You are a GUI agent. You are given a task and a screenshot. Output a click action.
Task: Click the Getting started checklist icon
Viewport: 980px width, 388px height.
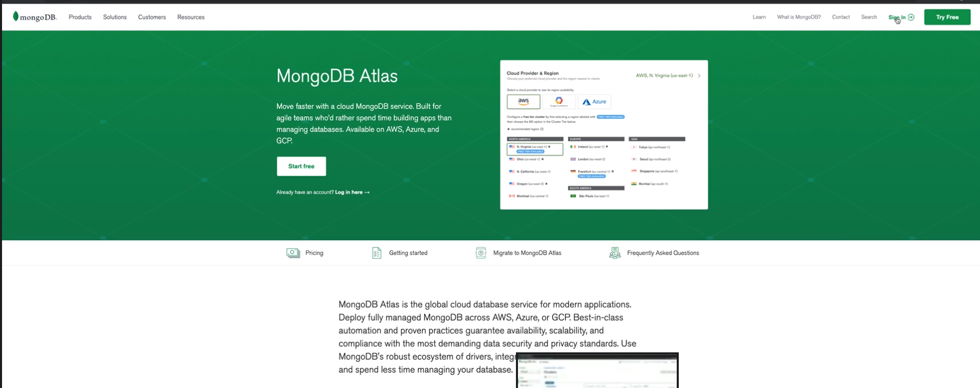[x=377, y=253]
